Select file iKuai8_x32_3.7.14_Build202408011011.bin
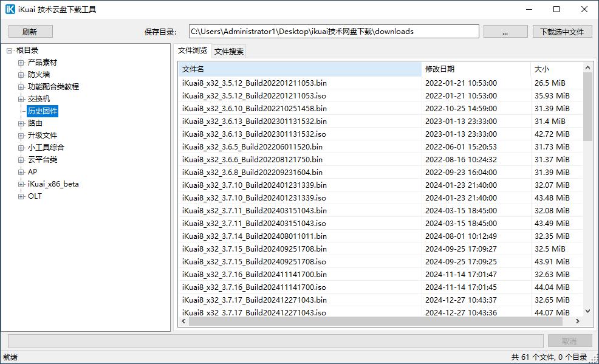This screenshot has height=364, width=599. pyautogui.click(x=255, y=236)
